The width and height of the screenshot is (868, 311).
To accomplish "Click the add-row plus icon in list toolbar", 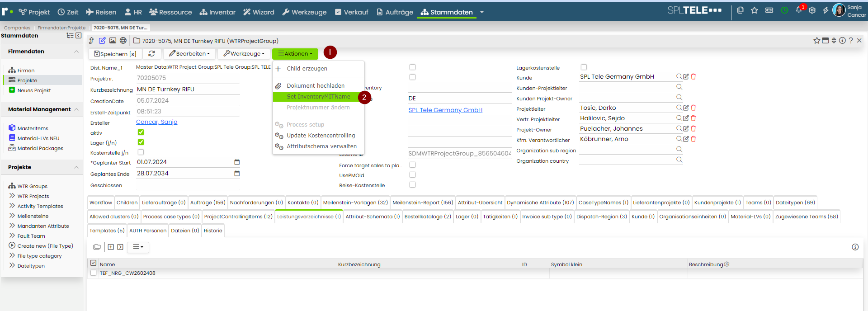I will pyautogui.click(x=111, y=247).
